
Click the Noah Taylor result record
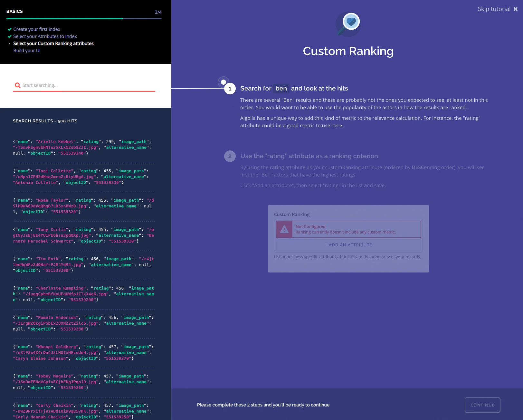tap(83, 206)
